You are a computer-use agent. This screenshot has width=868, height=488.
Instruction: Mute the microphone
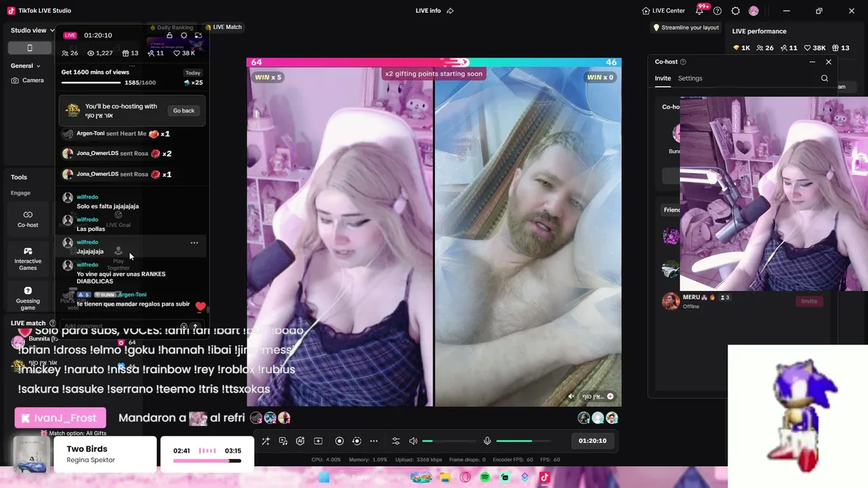point(487,441)
